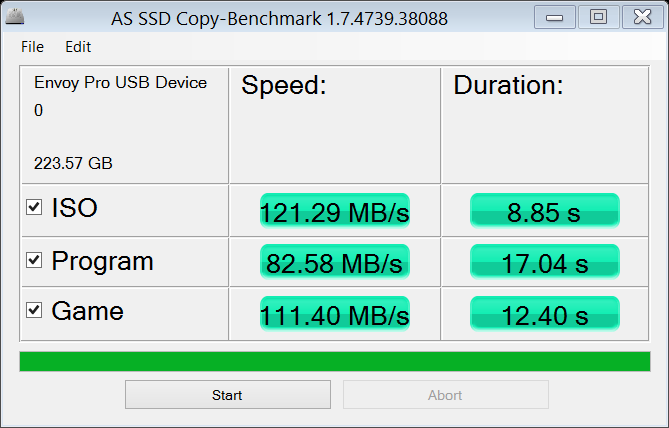Toggle the Program test checkbox
The height and width of the screenshot is (428, 669).
(34, 260)
